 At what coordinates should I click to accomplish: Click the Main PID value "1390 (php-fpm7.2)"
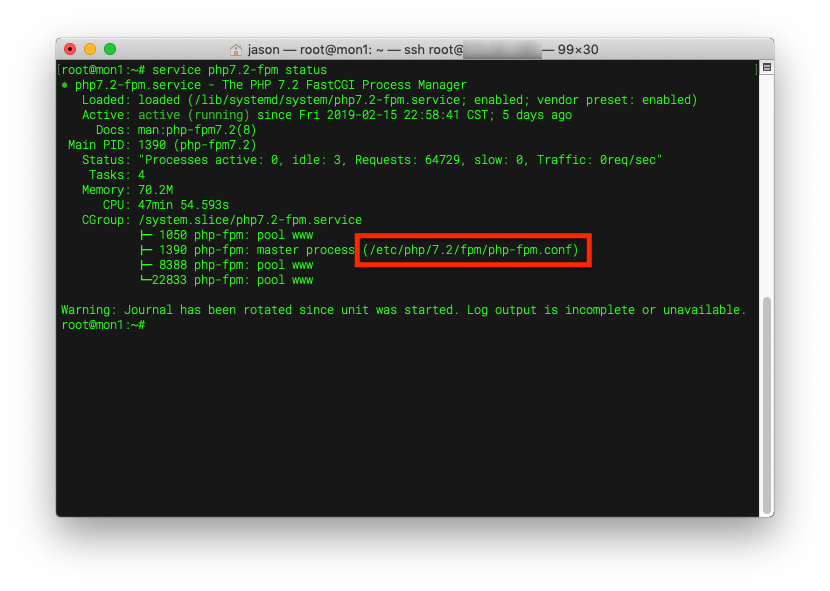coord(197,145)
